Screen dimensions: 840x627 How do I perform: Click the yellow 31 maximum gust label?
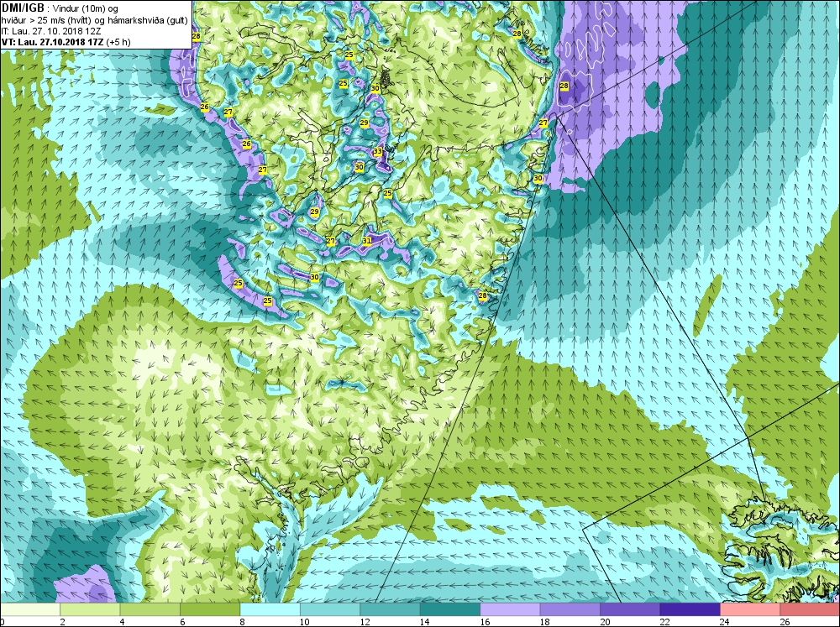tap(367, 241)
